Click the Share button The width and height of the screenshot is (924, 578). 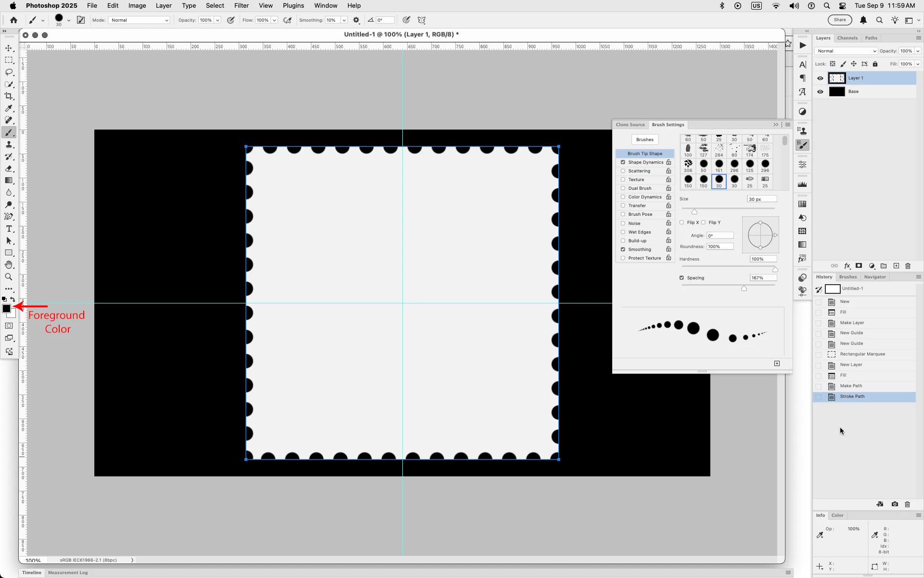pyautogui.click(x=839, y=20)
